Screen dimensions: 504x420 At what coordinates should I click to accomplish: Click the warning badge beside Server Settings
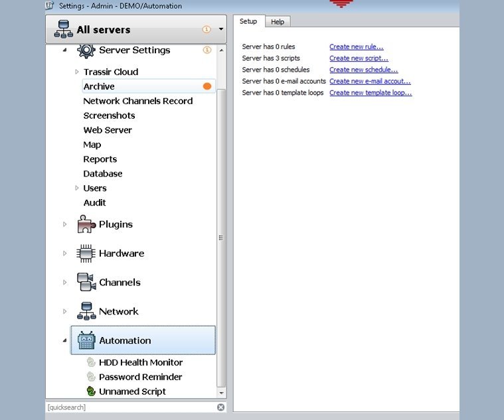[x=207, y=50]
